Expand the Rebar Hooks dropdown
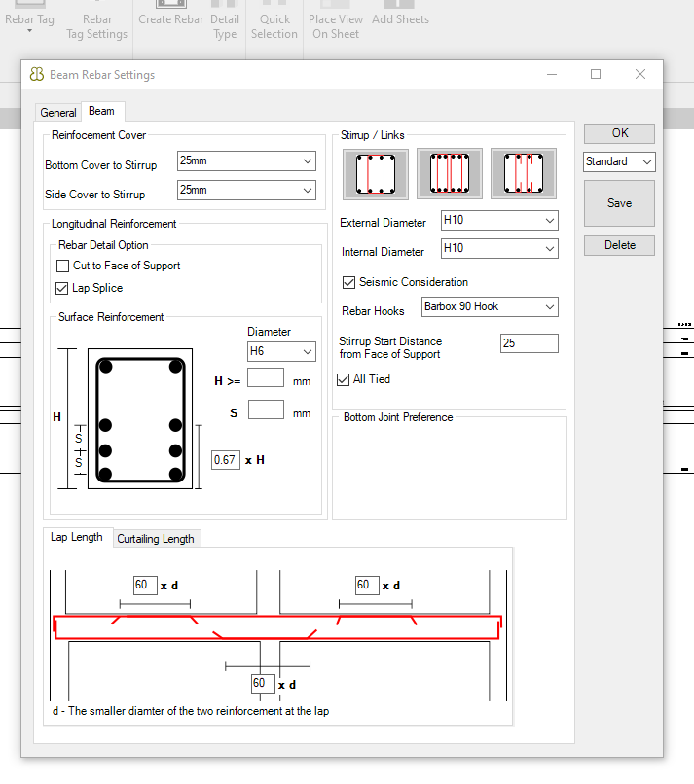Viewport: 694px width, 784px height. tap(490, 307)
